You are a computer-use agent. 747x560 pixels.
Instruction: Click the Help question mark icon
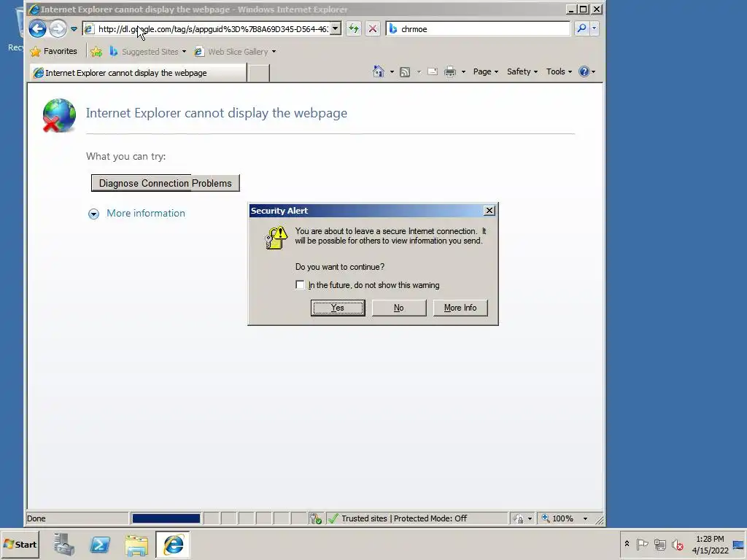(x=584, y=71)
